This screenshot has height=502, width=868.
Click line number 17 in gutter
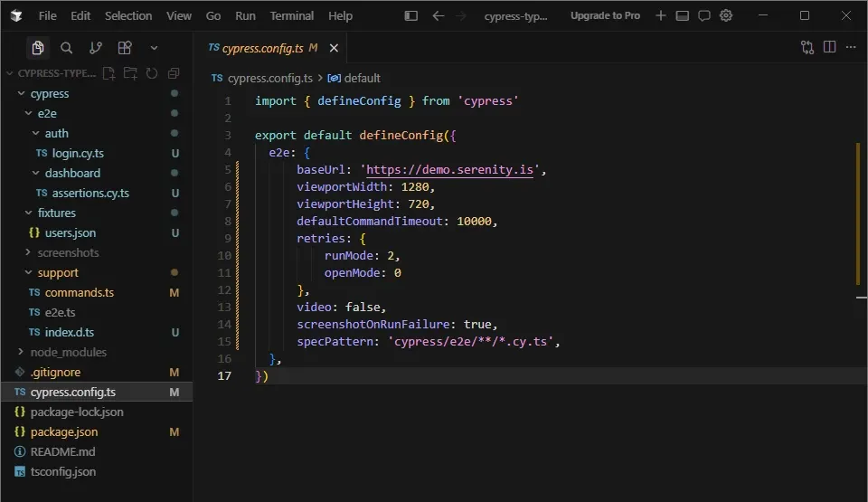pos(224,375)
